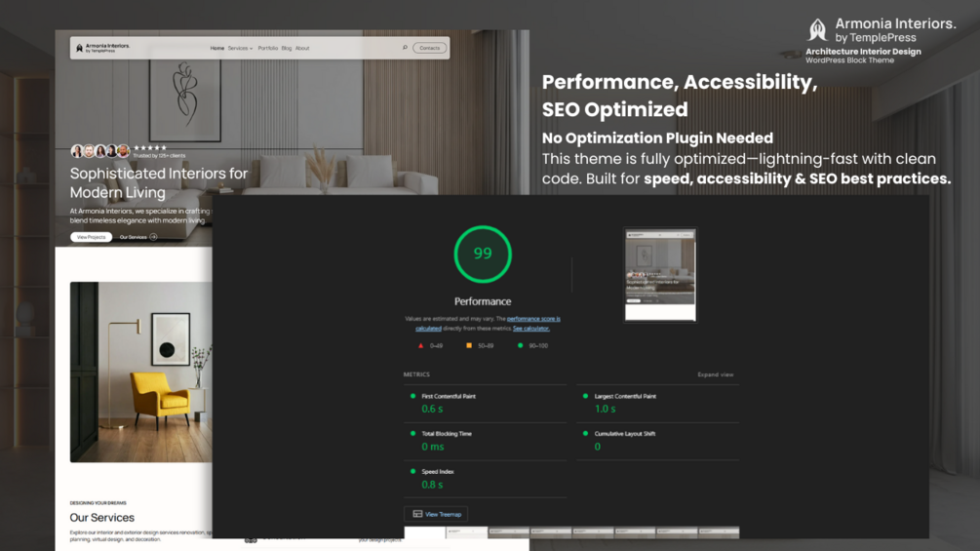980x551 pixels.
Task: Open the Home menu item
Action: tap(216, 48)
